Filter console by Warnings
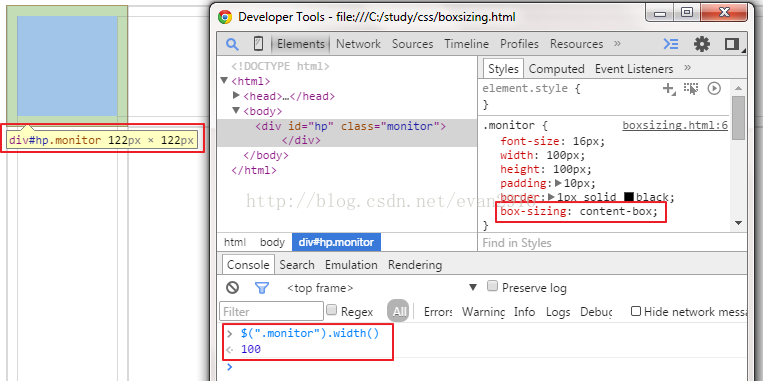763x381 pixels. [x=483, y=311]
